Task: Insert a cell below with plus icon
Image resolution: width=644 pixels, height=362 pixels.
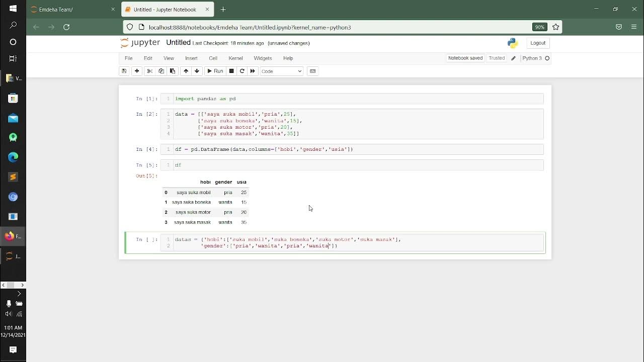Action: [137, 71]
